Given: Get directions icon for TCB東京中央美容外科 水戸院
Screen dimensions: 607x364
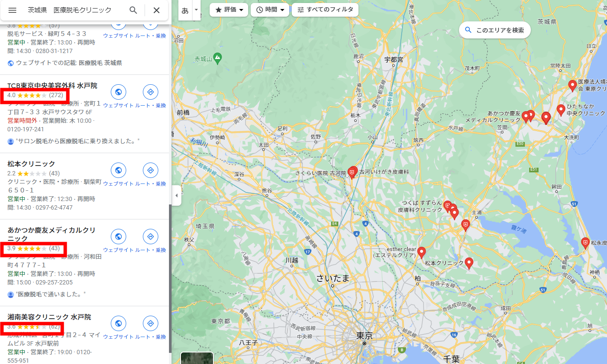Looking at the screenshot, I should 151,92.
